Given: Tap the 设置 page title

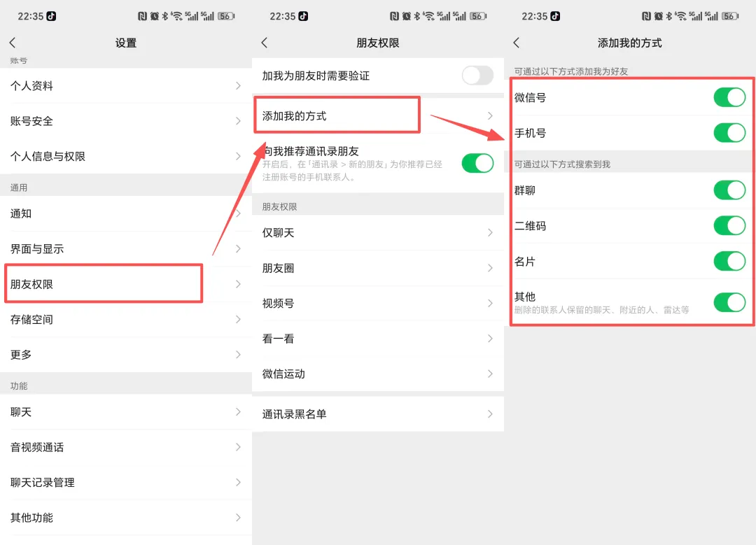Looking at the screenshot, I should point(126,43).
